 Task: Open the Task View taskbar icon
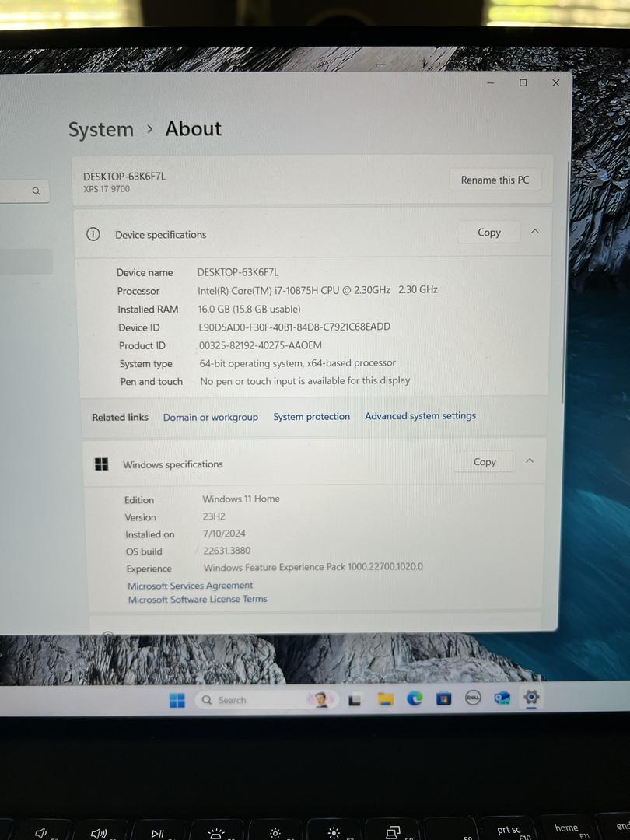pyautogui.click(x=354, y=700)
